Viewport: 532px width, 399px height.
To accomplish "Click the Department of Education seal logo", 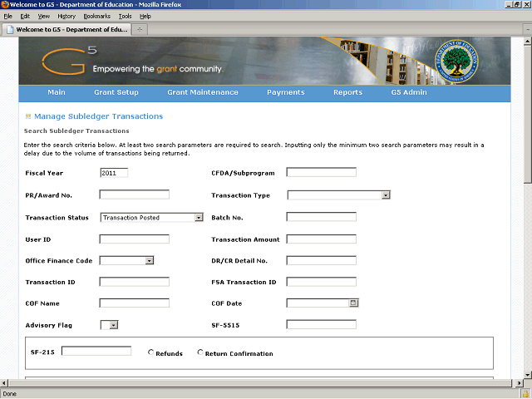I will coord(456,61).
